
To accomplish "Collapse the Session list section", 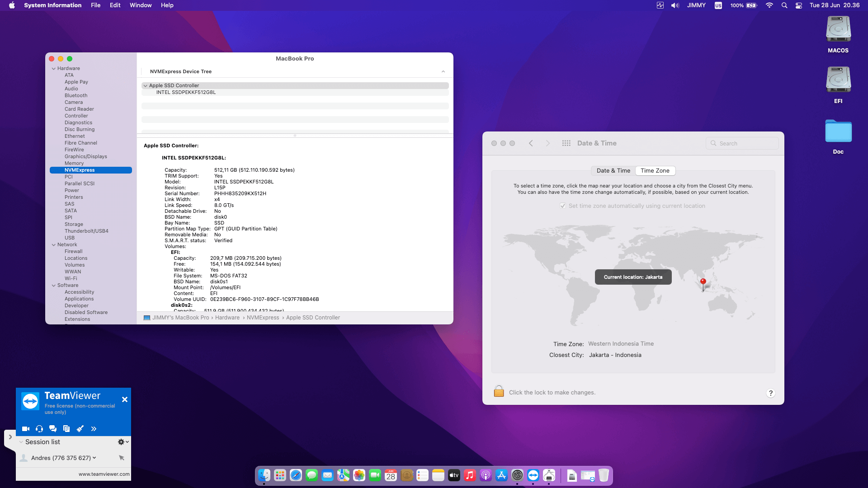I will coord(21,442).
